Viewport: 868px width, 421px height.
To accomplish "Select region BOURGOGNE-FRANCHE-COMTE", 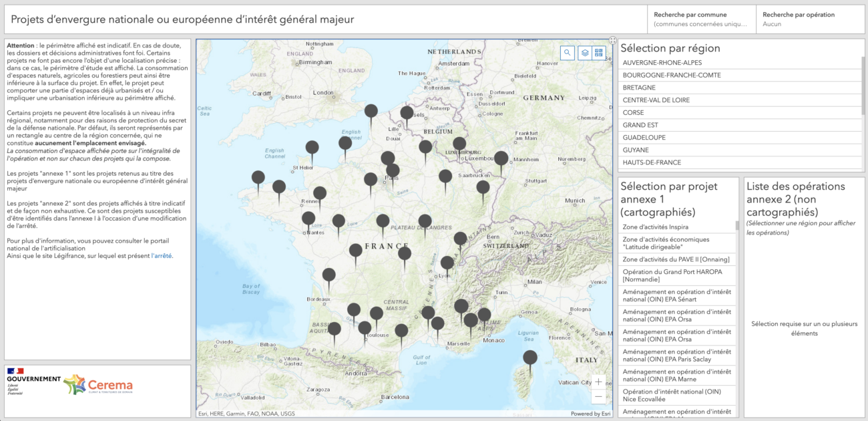I will (x=740, y=76).
